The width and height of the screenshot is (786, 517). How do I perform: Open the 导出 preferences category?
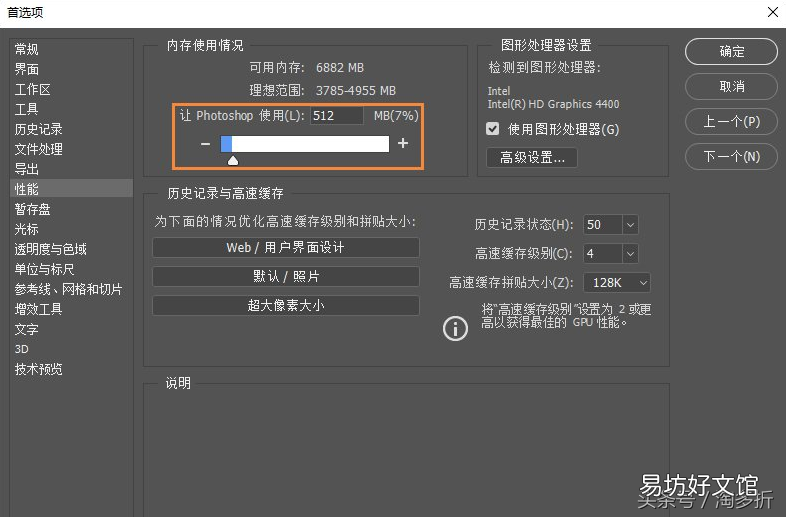(x=27, y=169)
